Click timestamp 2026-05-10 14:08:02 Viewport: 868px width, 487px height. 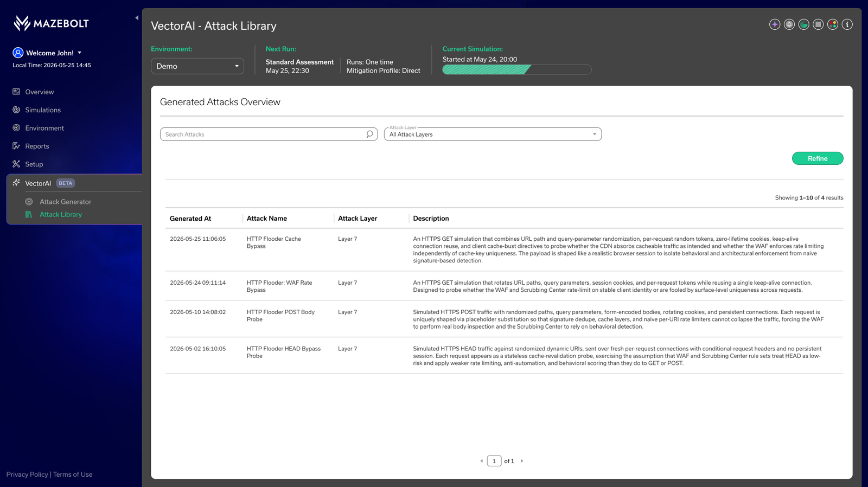197,312
